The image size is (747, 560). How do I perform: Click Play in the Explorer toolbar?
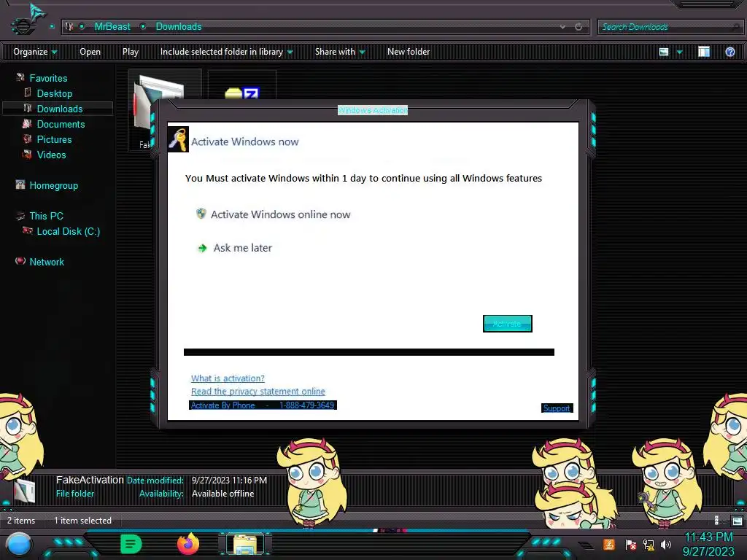[x=131, y=52]
